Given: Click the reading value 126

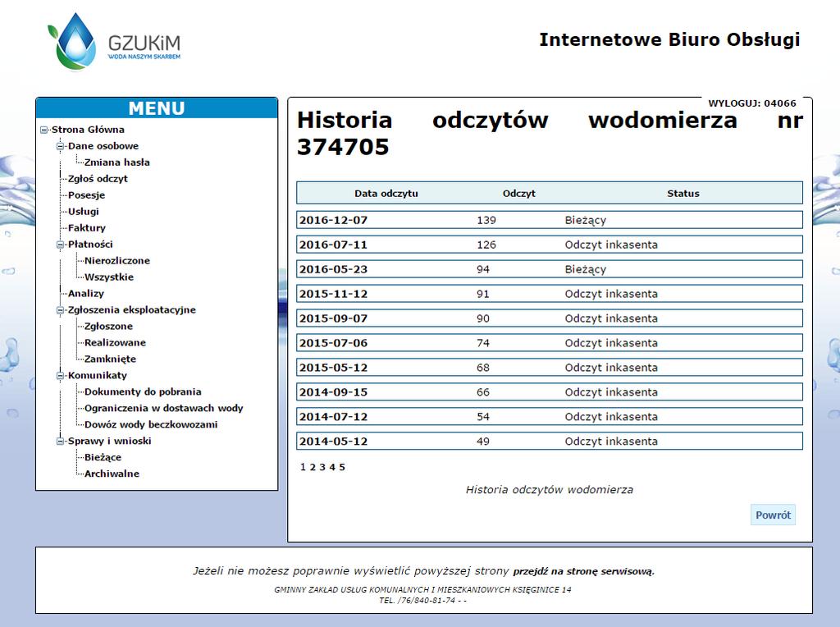Looking at the screenshot, I should 486,245.
